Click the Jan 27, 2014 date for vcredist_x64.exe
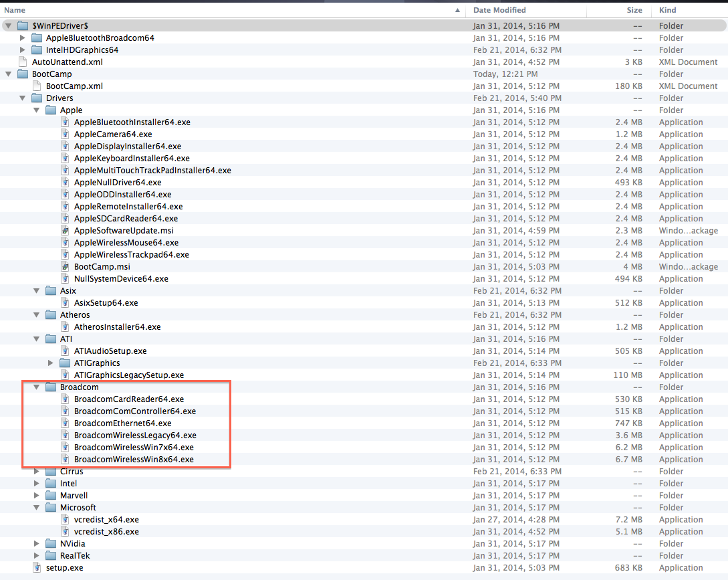The image size is (728, 580). tap(516, 520)
